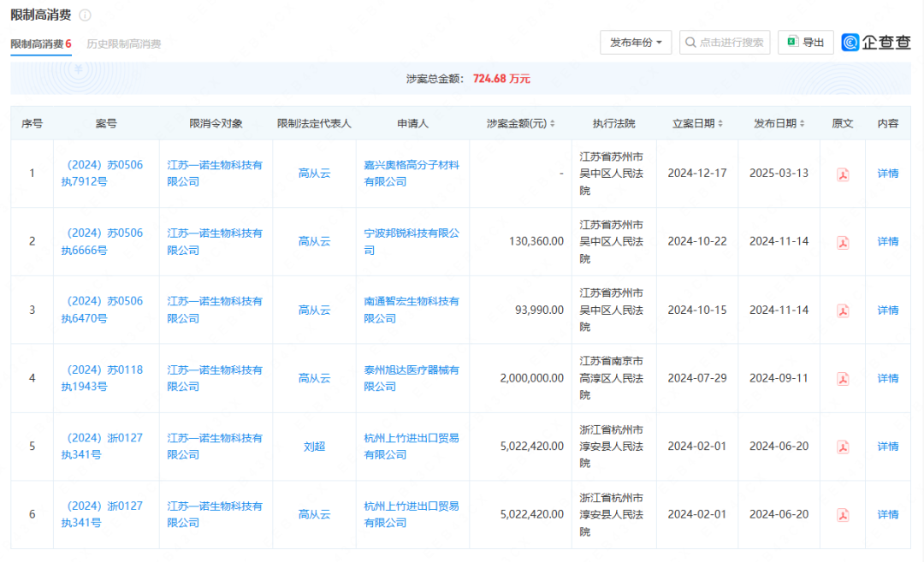The image size is (924, 562).
Task: Switch to the 历史限制高消费 tab
Action: 122,44
